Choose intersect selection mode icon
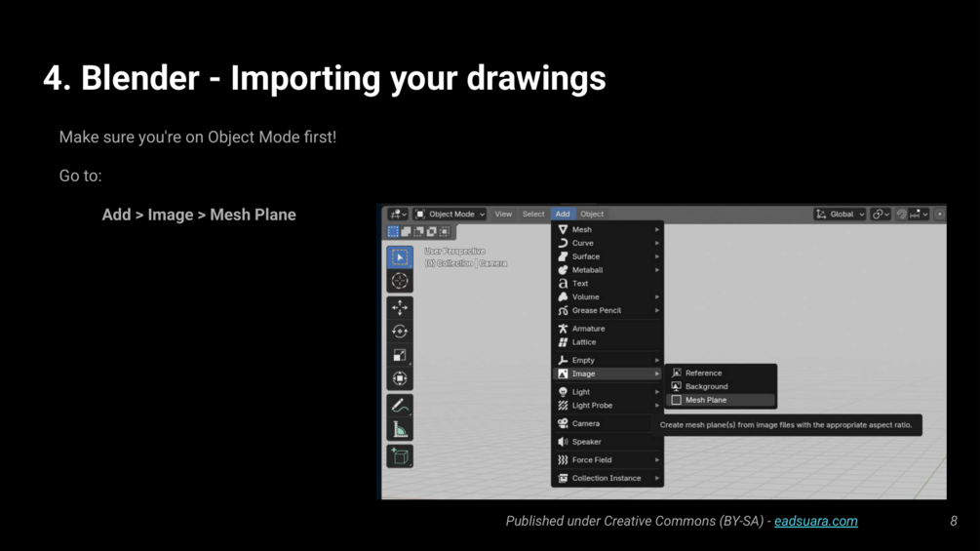 445,232
